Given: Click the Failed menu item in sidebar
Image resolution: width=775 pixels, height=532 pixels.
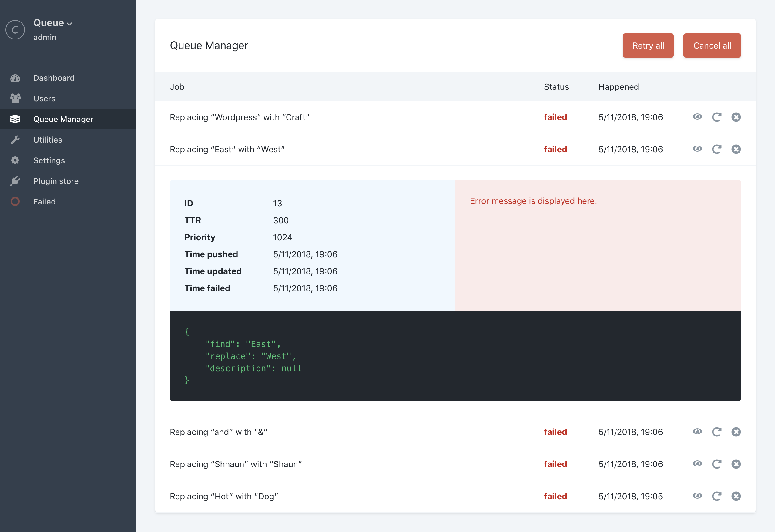Looking at the screenshot, I should [x=44, y=201].
